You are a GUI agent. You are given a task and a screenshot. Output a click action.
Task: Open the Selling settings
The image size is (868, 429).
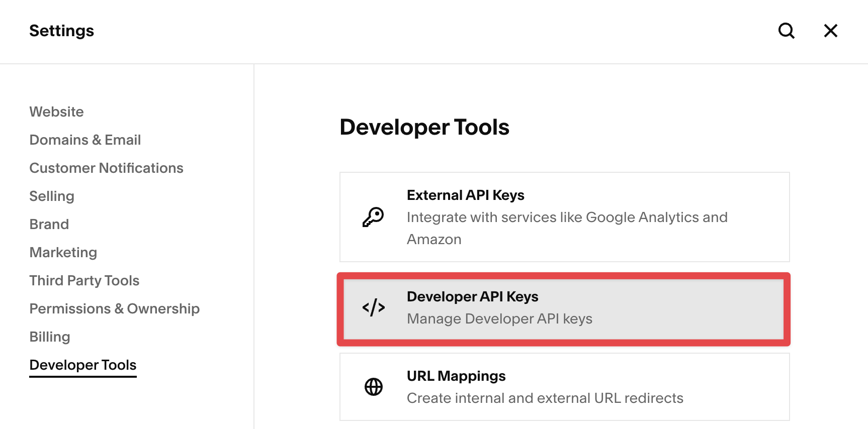(x=52, y=196)
